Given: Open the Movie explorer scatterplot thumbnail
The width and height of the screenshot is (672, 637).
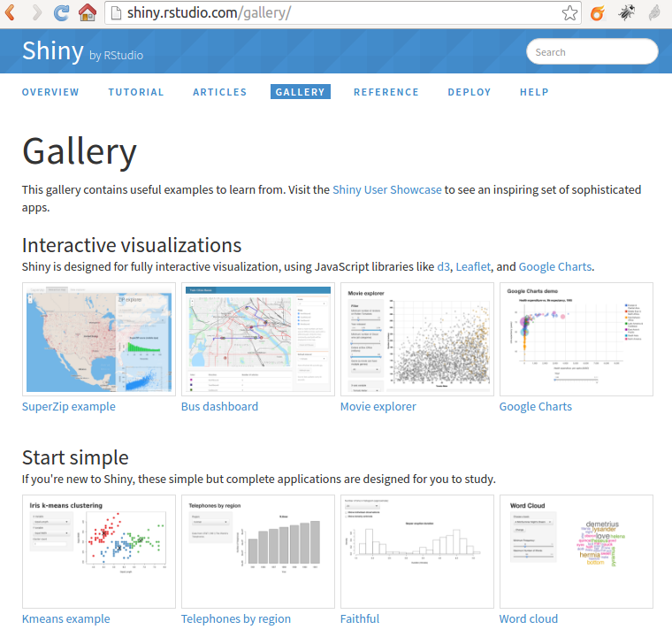Looking at the screenshot, I should point(416,339).
